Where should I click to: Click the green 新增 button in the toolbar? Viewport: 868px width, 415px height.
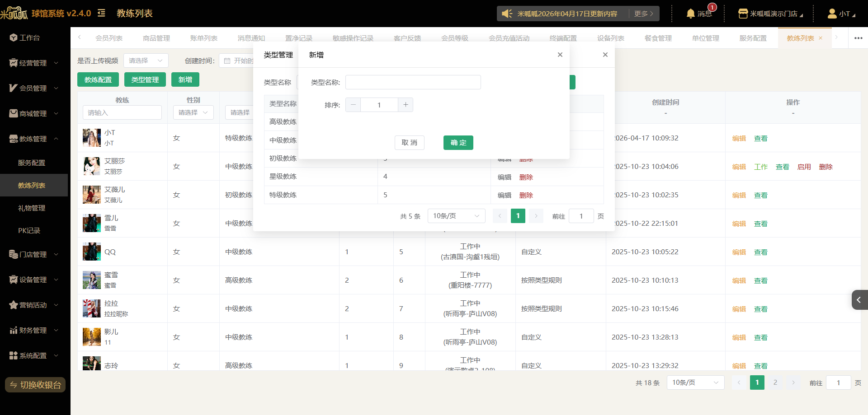pos(185,79)
